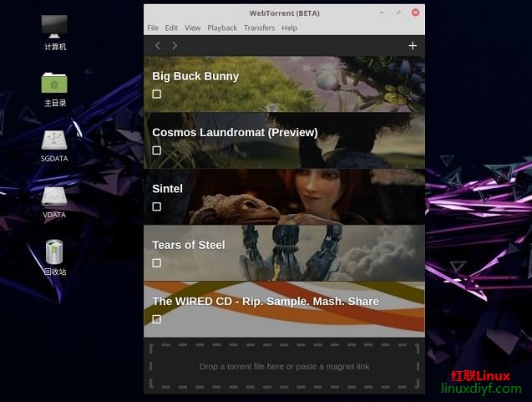Viewport: 532px width, 402px height.
Task: Open the Transfers menu
Action: (259, 28)
